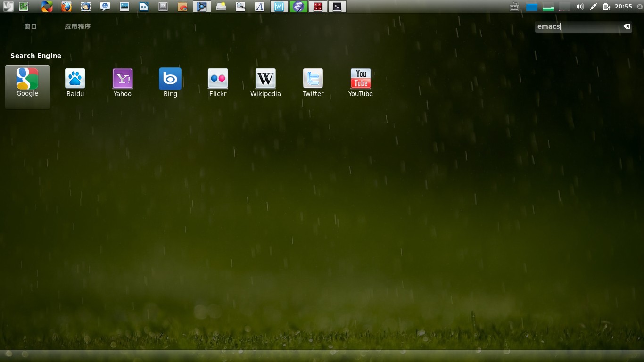Launch Firefox from the top panel
This screenshot has width=644, height=362.
click(x=66, y=7)
